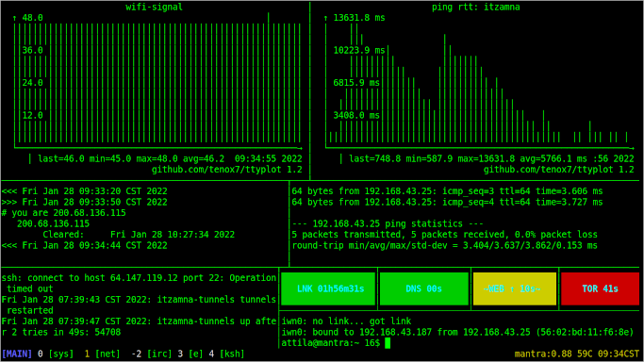Click the red TOR 41s status box

pos(600,289)
